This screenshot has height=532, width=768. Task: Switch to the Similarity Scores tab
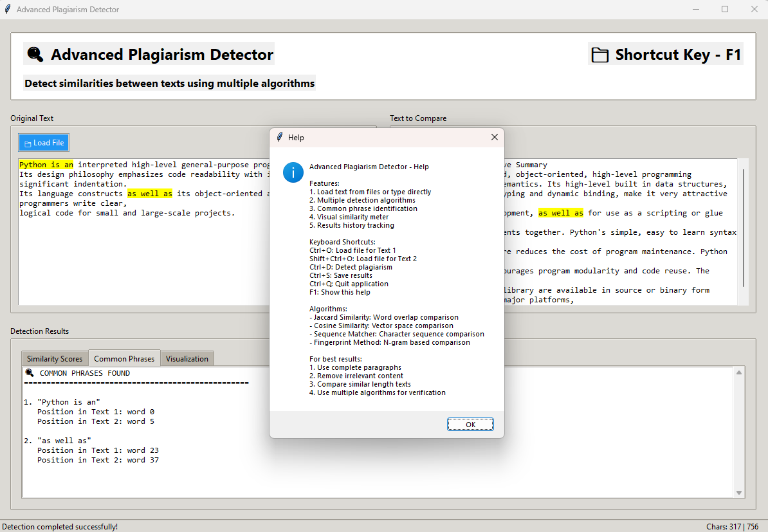[x=55, y=359]
